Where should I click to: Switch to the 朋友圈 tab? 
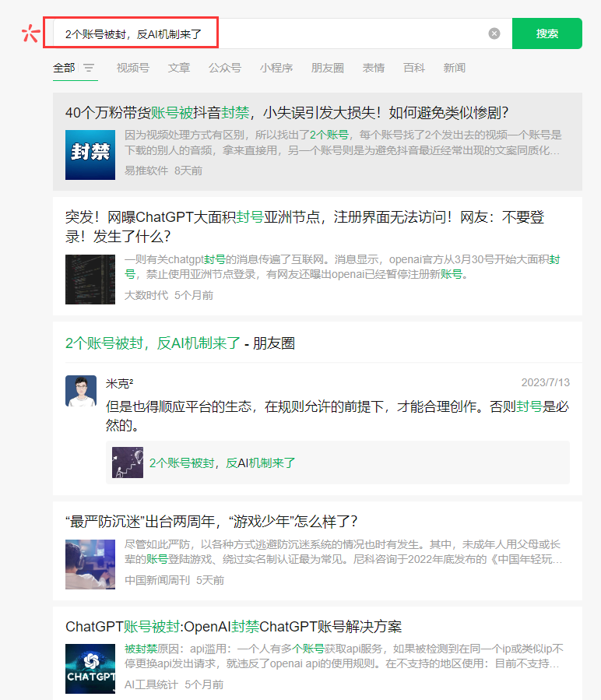[327, 68]
